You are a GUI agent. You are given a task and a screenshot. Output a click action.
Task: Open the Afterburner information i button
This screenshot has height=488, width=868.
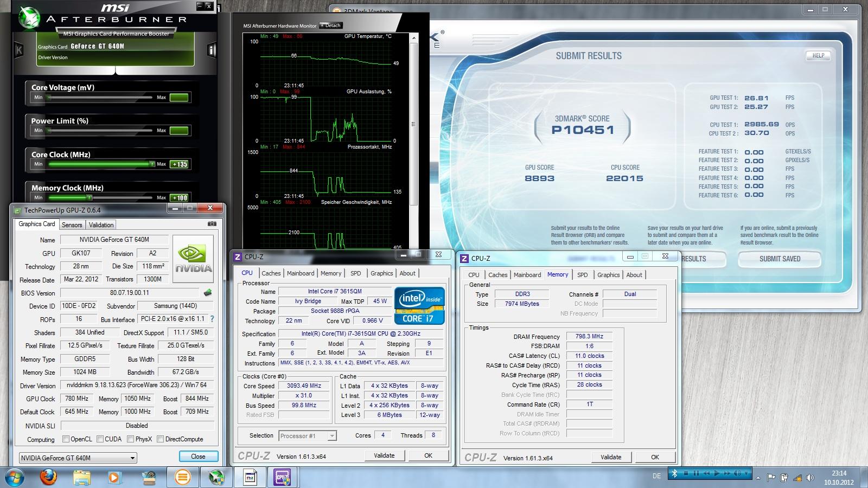212,51
